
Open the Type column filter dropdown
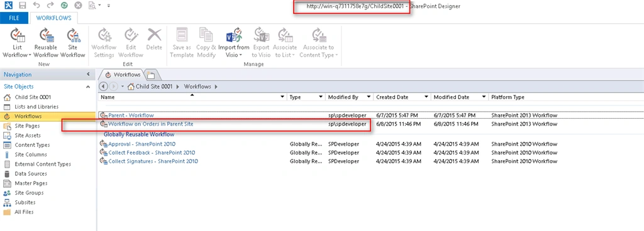coord(320,97)
